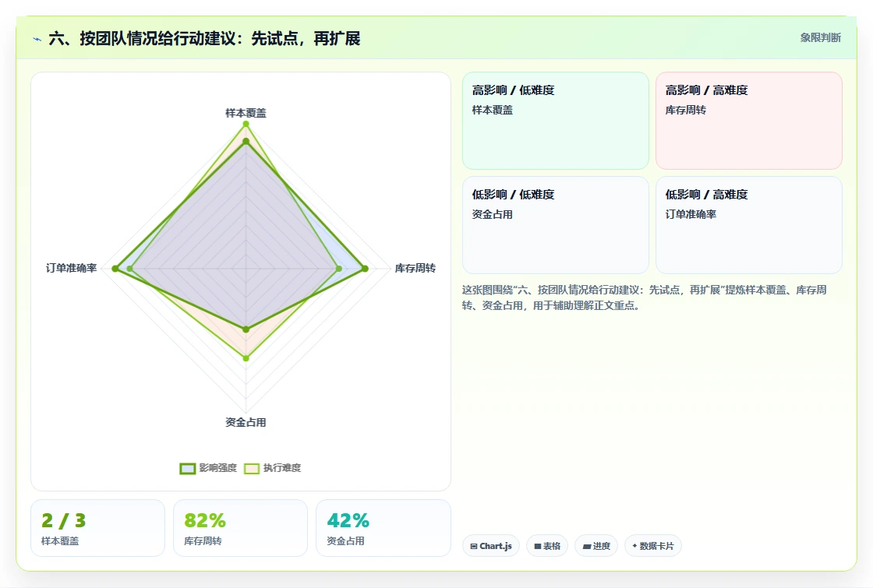Click the 2 / 3 样本覆盖 stat card
The image size is (873, 588).
98,528
